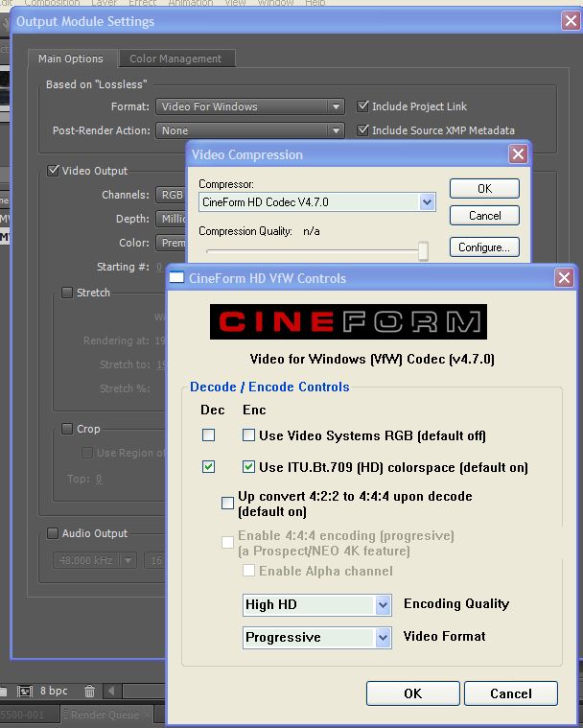Close the CineForm HD VfW Controls dialog
Screen dimensions: 583x728
[564, 277]
